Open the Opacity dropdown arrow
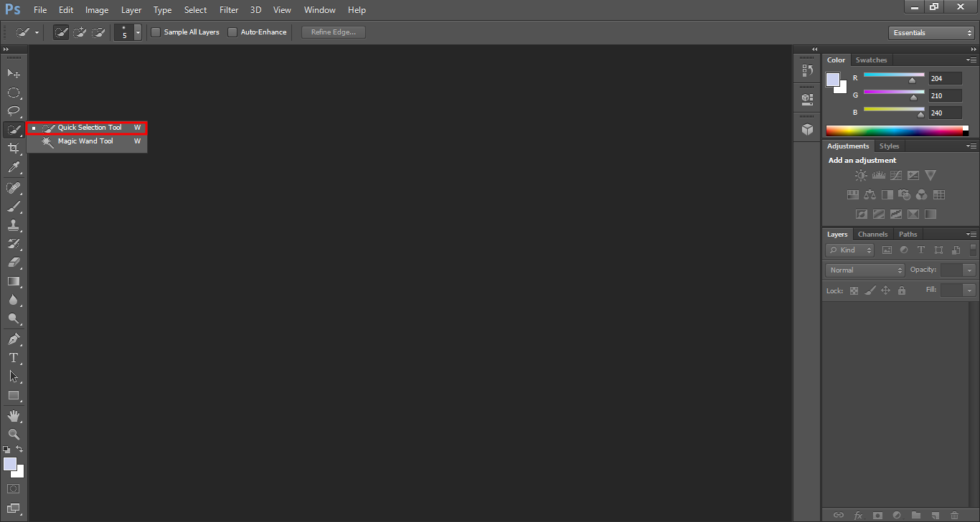This screenshot has height=522, width=980. pyautogui.click(x=970, y=270)
